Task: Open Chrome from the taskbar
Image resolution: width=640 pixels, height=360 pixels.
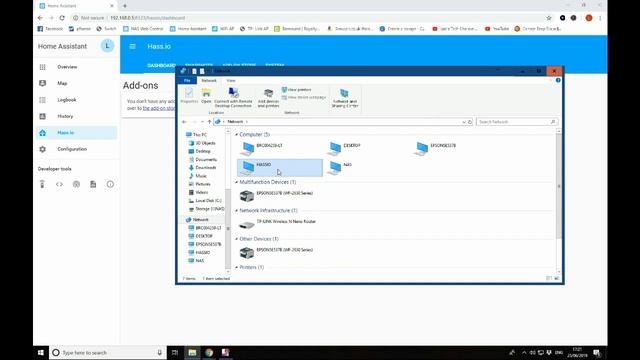Action: [x=209, y=353]
